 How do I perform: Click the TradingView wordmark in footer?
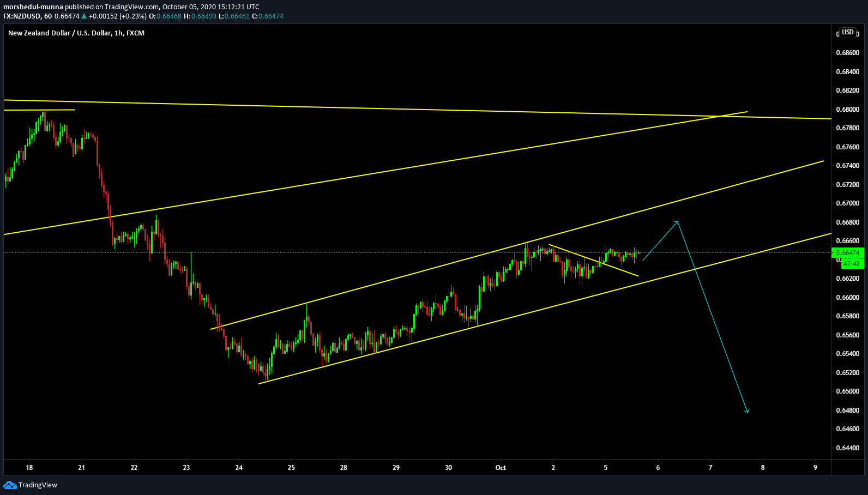[x=38, y=485]
